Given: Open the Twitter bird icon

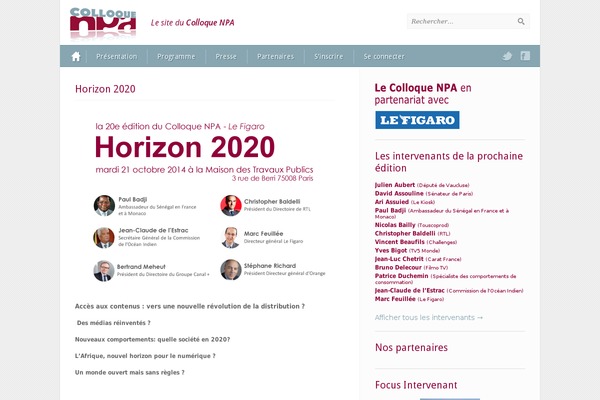Looking at the screenshot, I should click(x=507, y=56).
